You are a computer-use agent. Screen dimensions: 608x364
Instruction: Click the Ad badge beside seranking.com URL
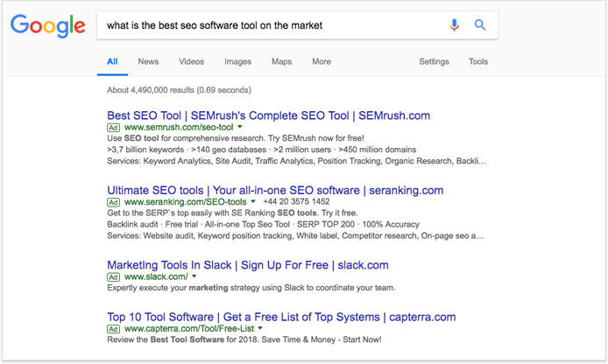click(113, 202)
